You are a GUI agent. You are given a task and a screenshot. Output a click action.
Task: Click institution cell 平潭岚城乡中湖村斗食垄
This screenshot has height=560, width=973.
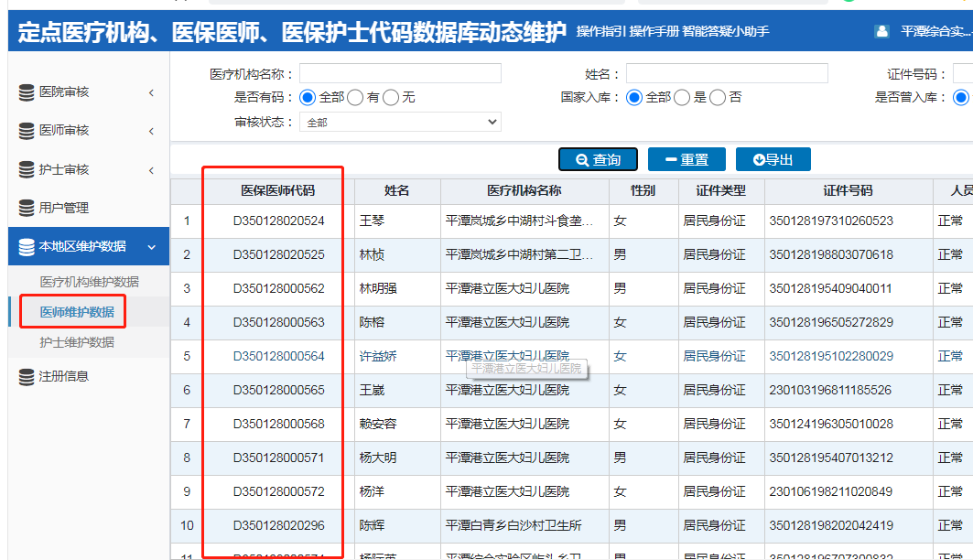[x=519, y=221]
